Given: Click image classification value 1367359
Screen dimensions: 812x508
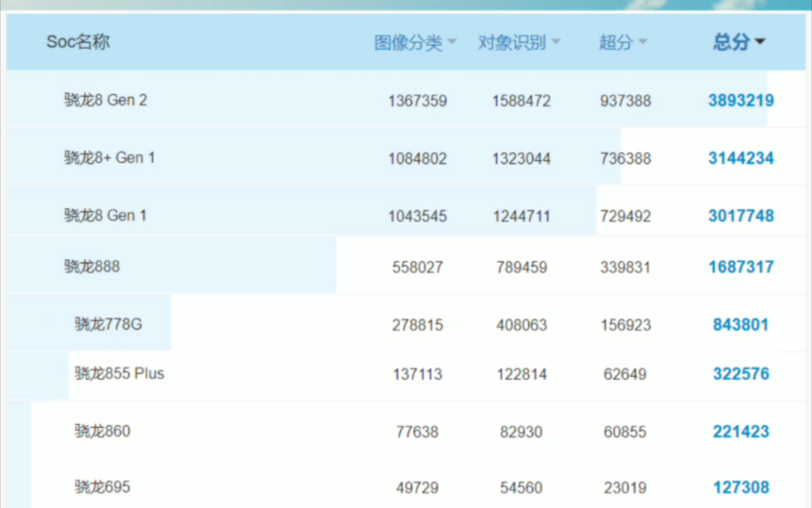Looking at the screenshot, I should (x=417, y=101).
